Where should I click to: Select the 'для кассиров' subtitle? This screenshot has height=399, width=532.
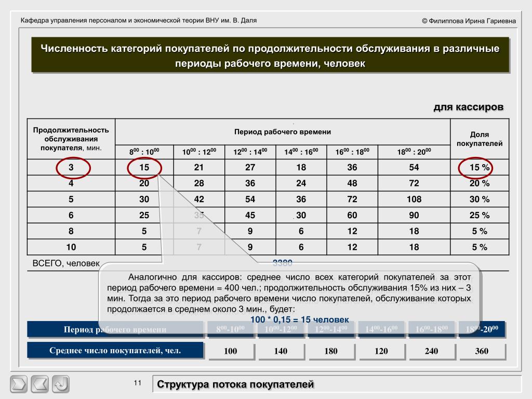(468, 107)
